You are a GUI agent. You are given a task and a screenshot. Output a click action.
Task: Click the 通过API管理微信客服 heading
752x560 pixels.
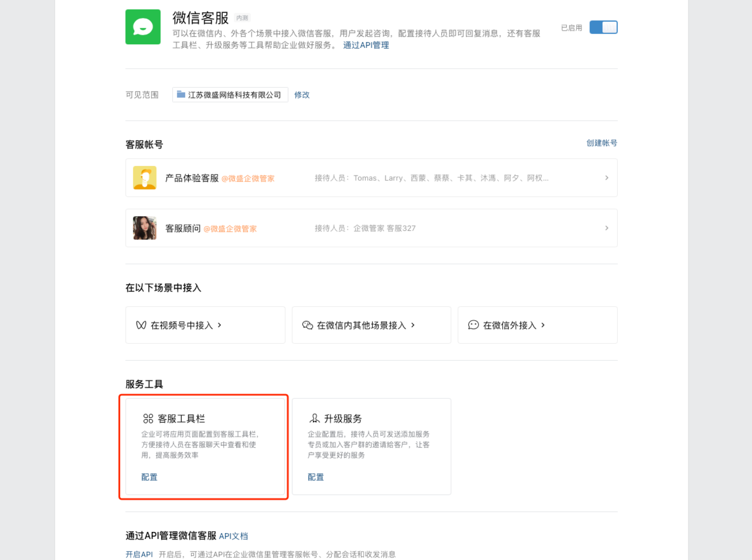coord(171,536)
